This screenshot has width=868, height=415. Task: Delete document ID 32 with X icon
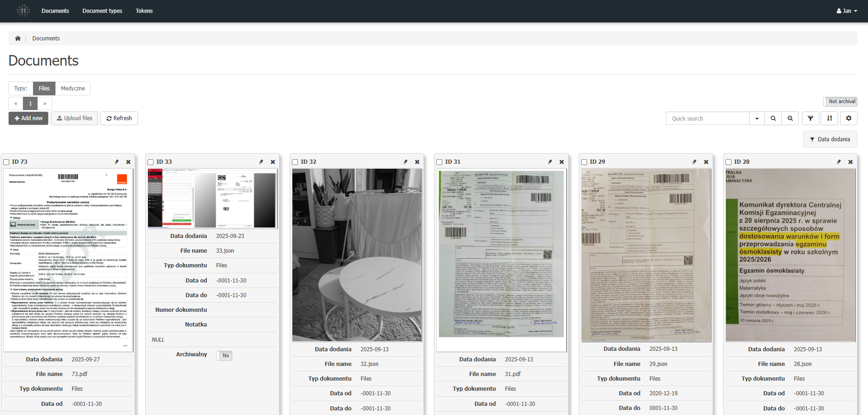coord(417,162)
